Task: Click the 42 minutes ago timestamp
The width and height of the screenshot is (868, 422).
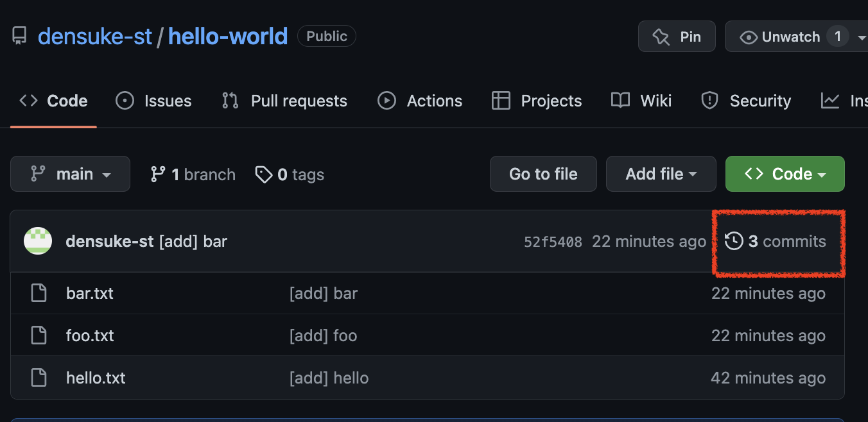Action: pos(768,378)
